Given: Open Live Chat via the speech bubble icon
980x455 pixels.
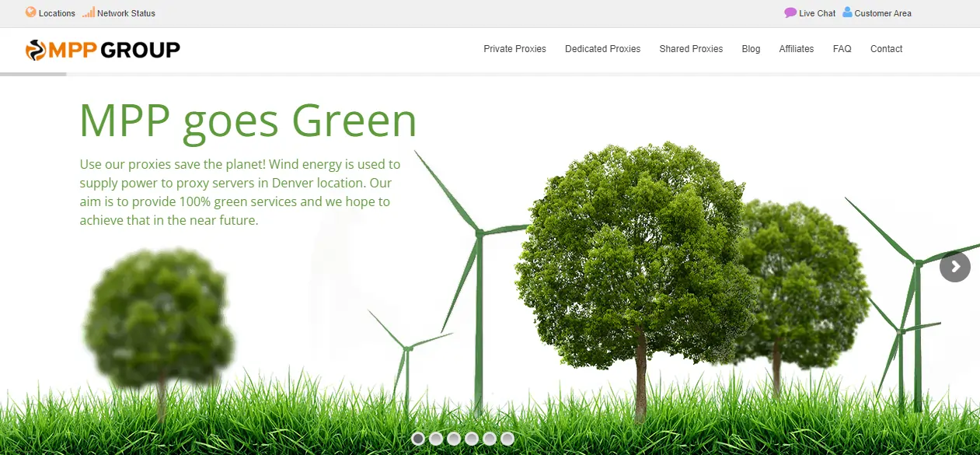Looking at the screenshot, I should point(790,12).
